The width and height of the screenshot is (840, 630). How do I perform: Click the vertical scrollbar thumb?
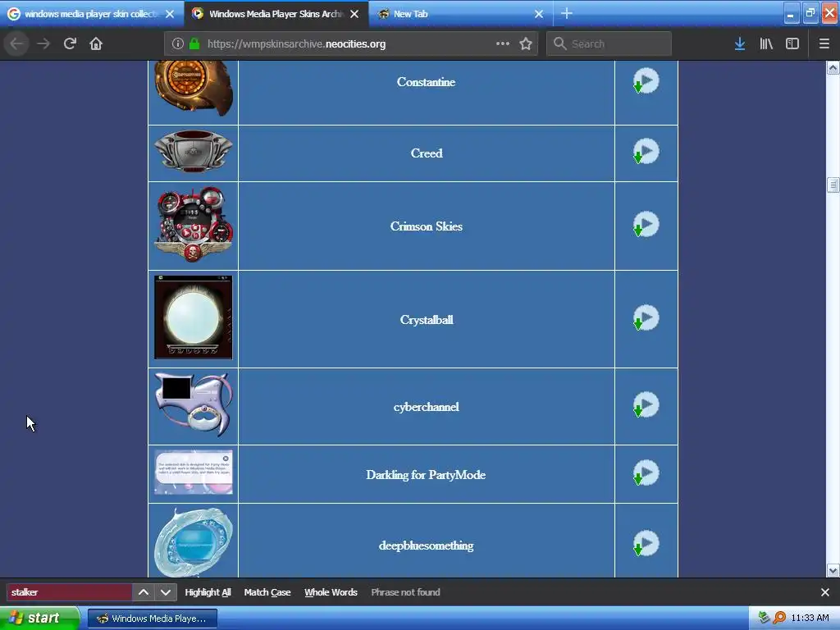[x=833, y=185]
